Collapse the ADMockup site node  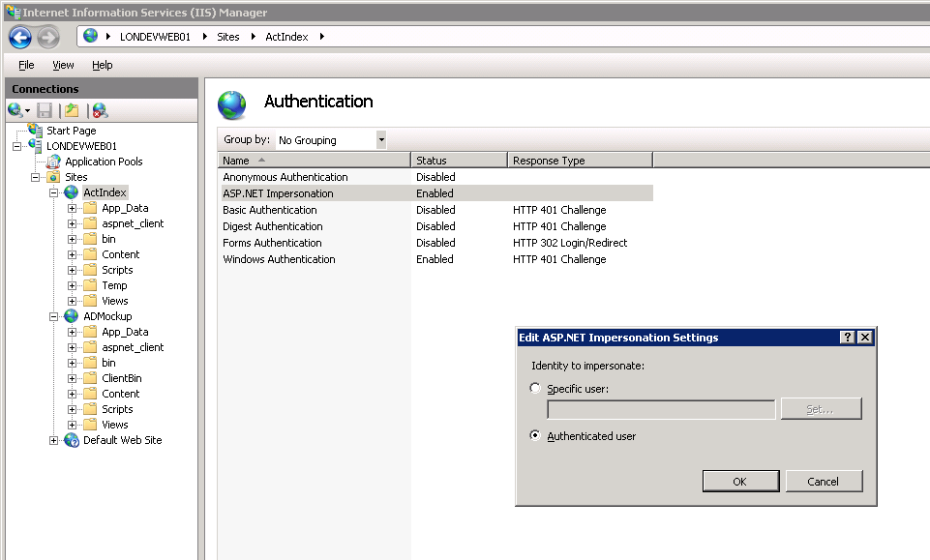coord(54,316)
